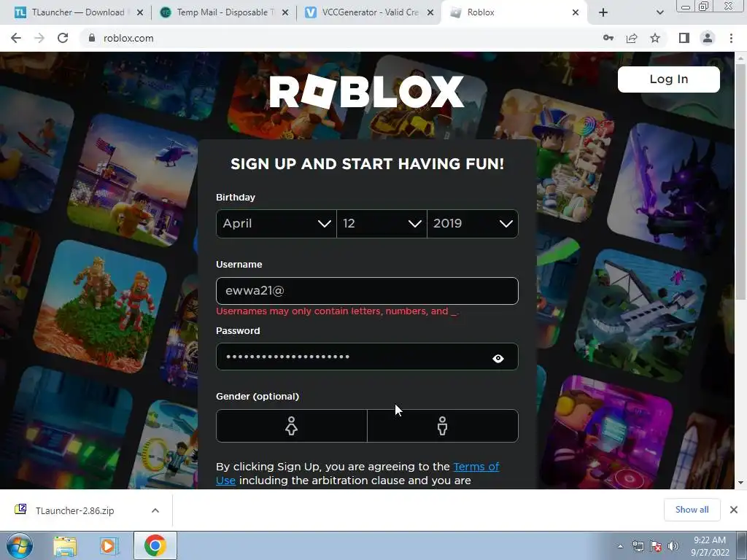Open Windows Explorer from the taskbar
This screenshot has height=560, width=747.
coord(65,545)
